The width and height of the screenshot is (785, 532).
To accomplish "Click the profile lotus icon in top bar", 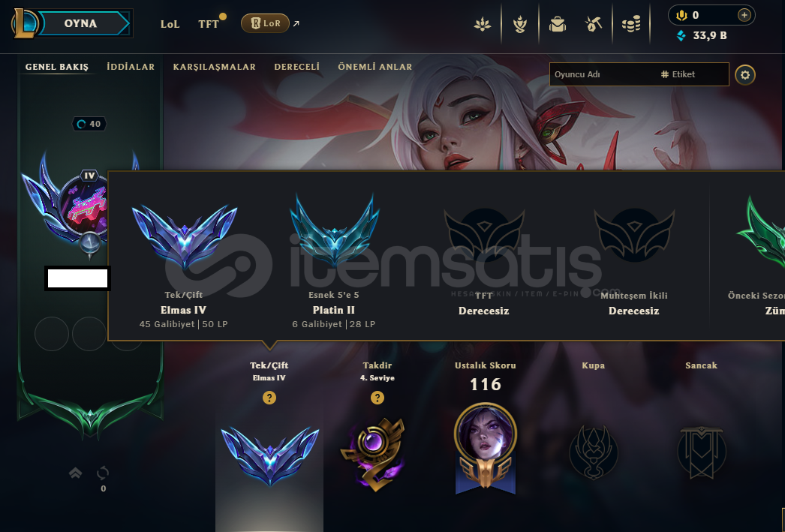I will click(483, 23).
